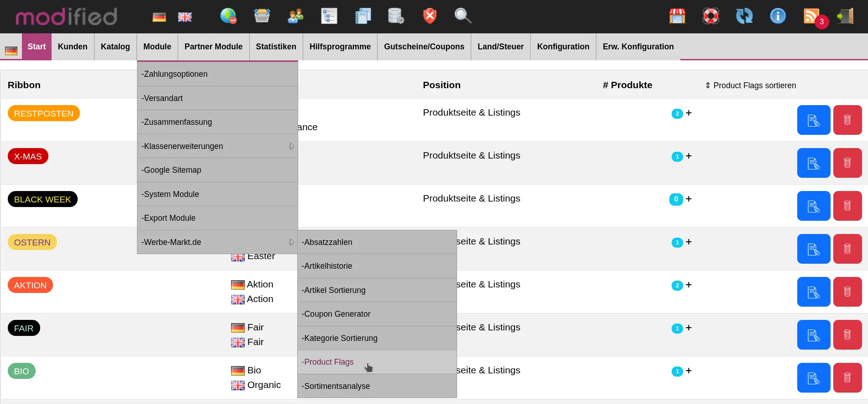Expand the Klassenerweiterungen submenu arrow

[291, 146]
